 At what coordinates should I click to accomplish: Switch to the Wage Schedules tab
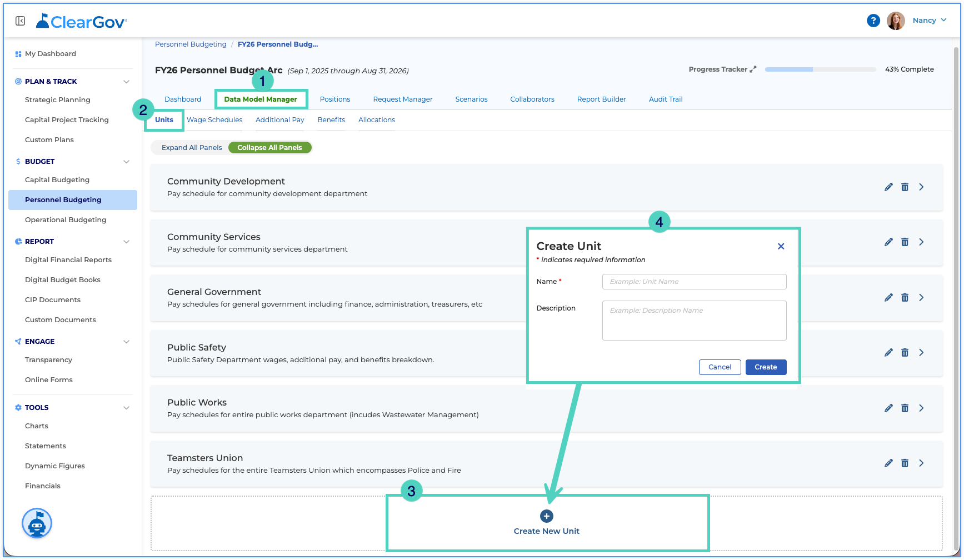[214, 120]
